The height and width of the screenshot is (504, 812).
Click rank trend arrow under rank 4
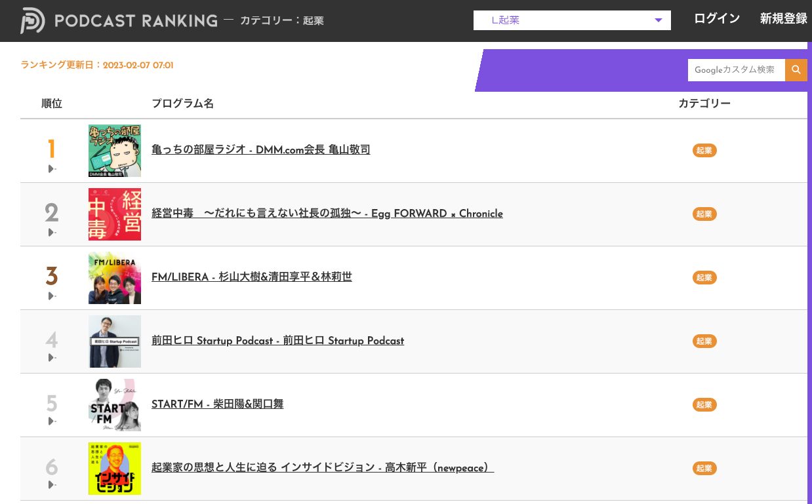pyautogui.click(x=52, y=358)
